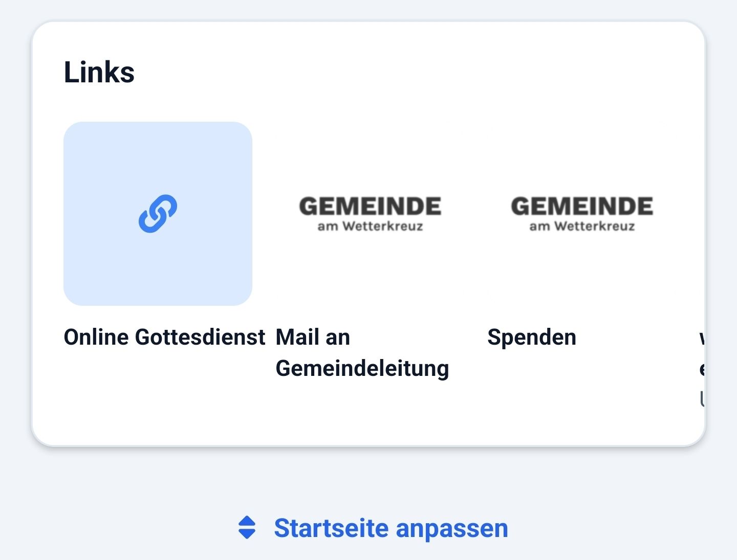Open the Spenden link label
The height and width of the screenshot is (560, 737).
tap(532, 338)
